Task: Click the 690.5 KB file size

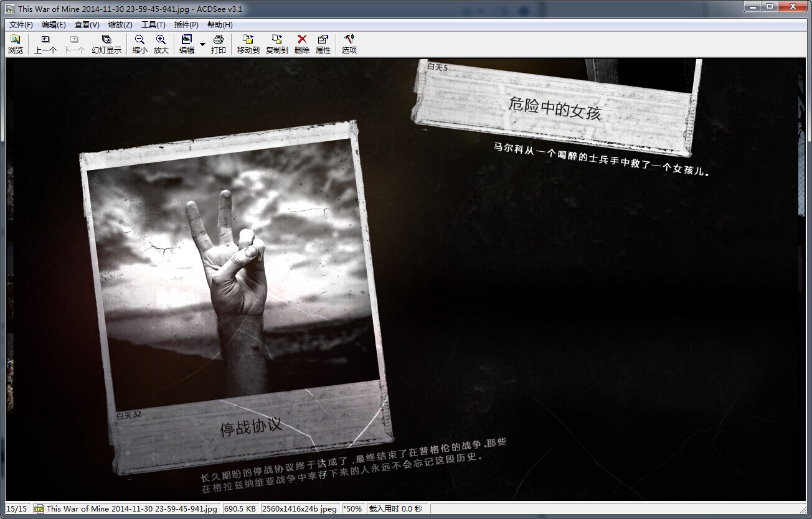Action: click(240, 508)
